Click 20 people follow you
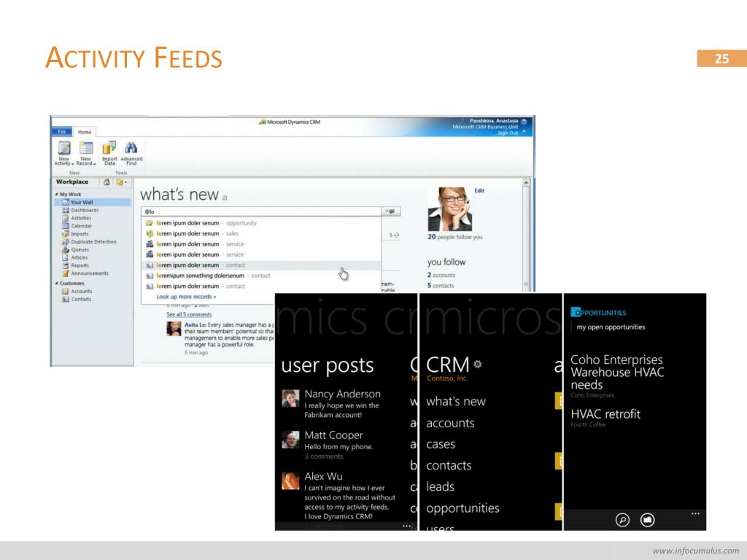This screenshot has width=747, height=560. tap(455, 237)
